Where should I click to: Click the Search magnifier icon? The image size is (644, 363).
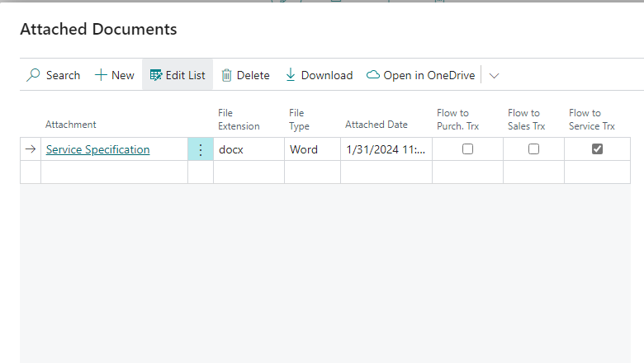pos(33,75)
